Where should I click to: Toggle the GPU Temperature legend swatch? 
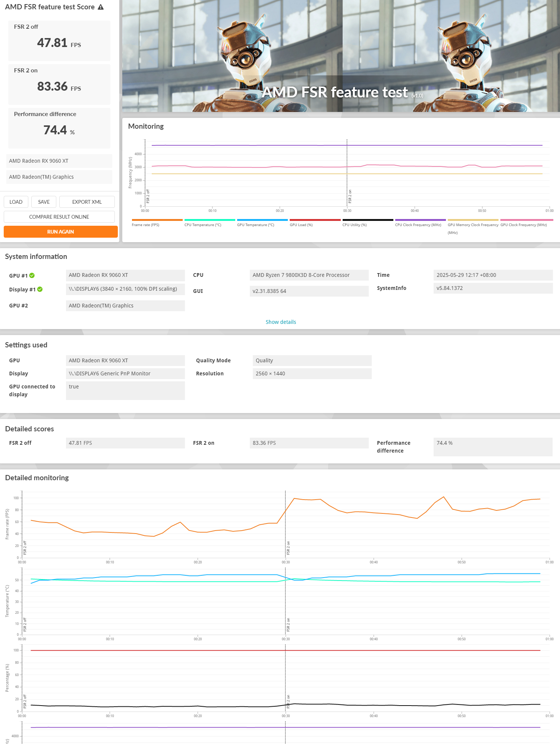262,220
